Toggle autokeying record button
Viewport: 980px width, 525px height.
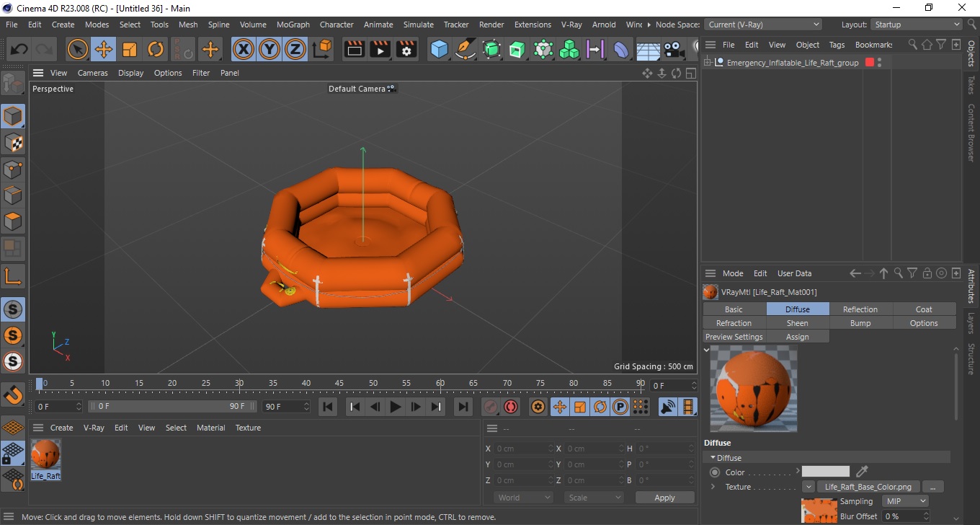coord(511,407)
